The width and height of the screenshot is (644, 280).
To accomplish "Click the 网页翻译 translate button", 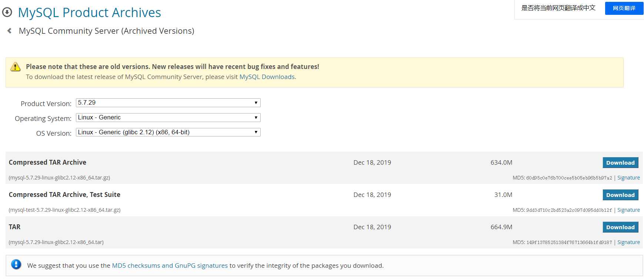I will click(624, 8).
